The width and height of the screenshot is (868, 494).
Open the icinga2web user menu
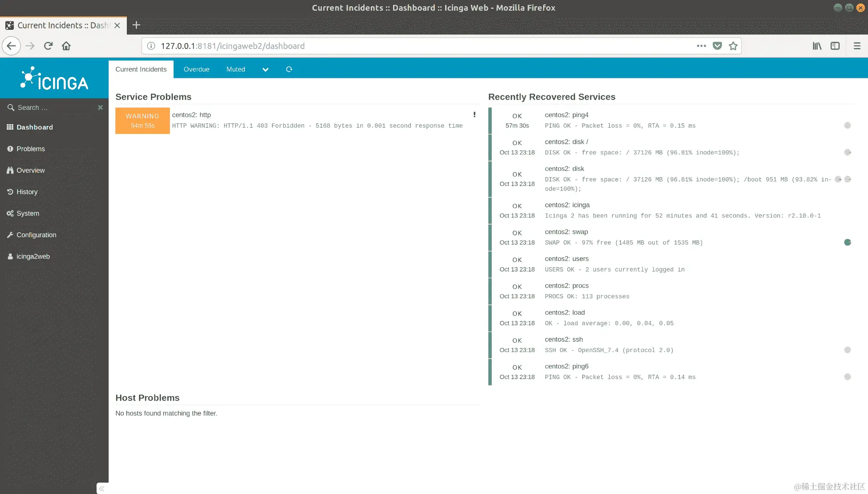(x=33, y=256)
